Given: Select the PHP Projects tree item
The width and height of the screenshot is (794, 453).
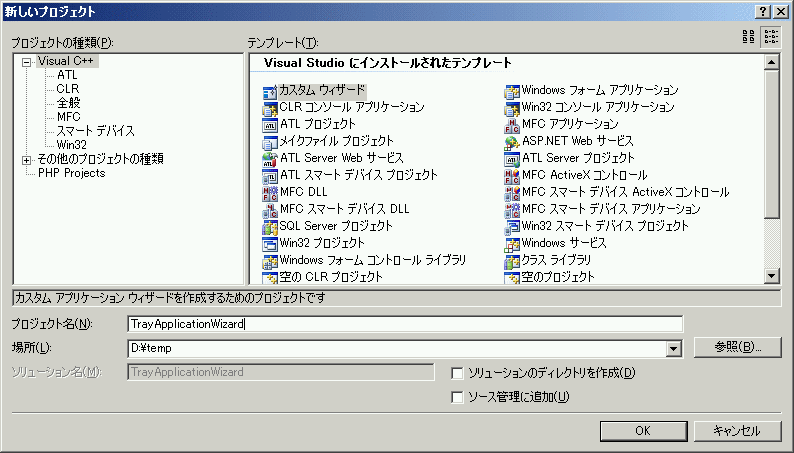Looking at the screenshot, I should point(71,173).
